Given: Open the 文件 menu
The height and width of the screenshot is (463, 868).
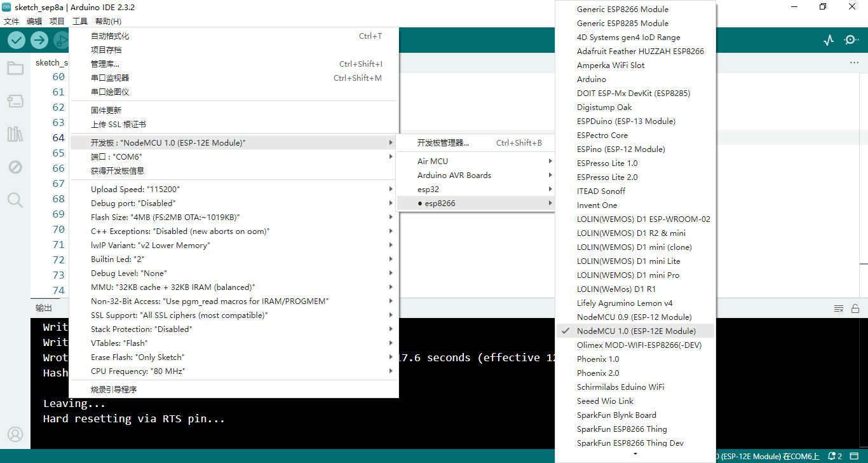Looking at the screenshot, I should click(11, 22).
